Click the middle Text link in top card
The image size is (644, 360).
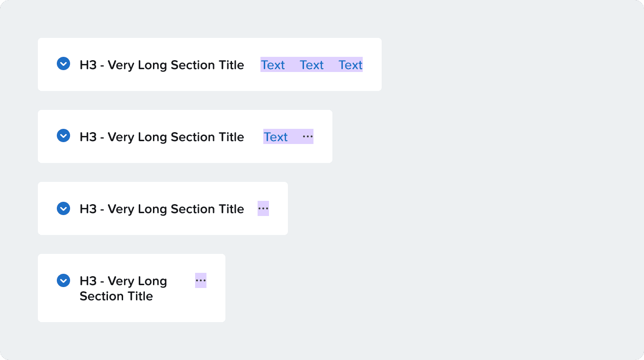[312, 65]
